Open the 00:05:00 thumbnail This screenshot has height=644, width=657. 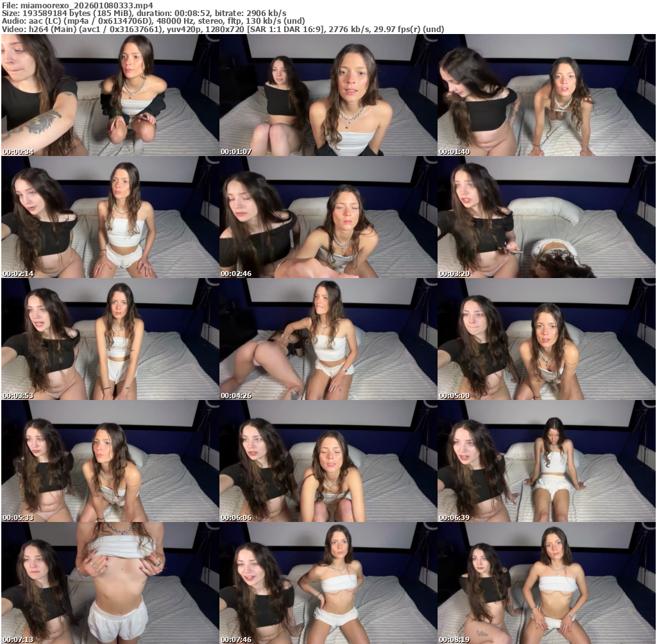[547, 339]
